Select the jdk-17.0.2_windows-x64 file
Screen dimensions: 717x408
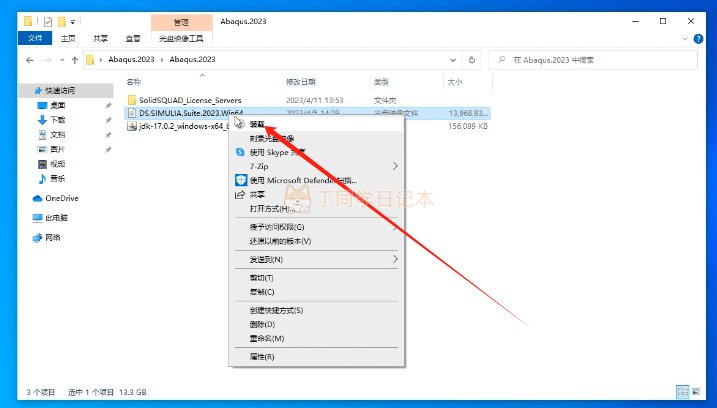pyautogui.click(x=183, y=126)
